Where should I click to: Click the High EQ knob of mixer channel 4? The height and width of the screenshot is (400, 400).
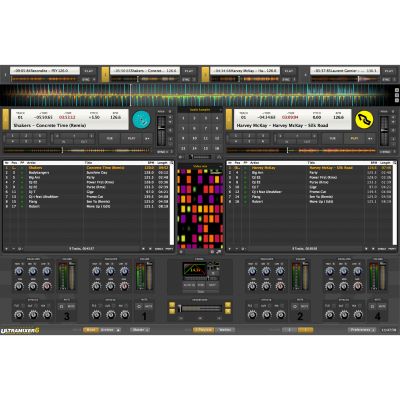click(330, 272)
